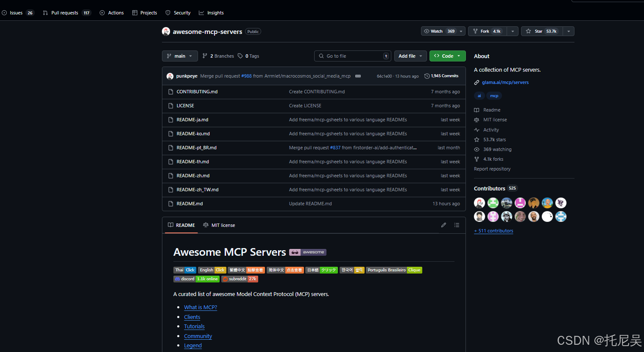Viewport: 644px width, 352px height.
Task: Click the repository owner avatar
Action: pos(166,31)
